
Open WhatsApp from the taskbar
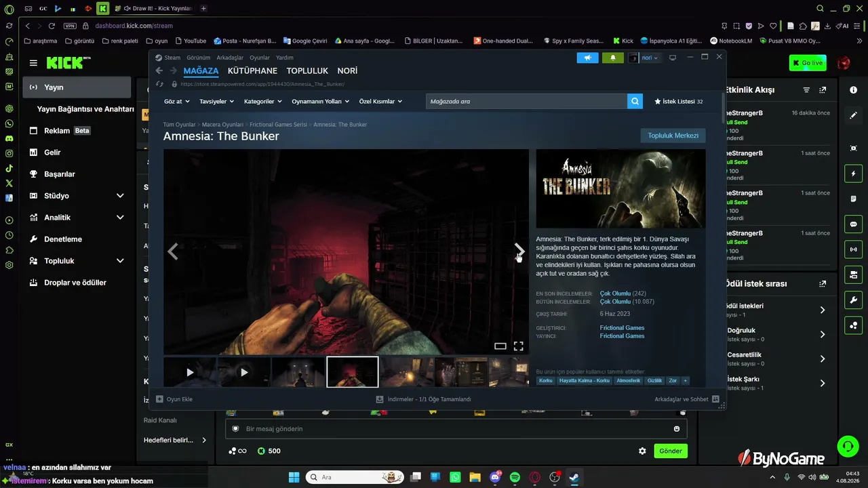(x=455, y=477)
